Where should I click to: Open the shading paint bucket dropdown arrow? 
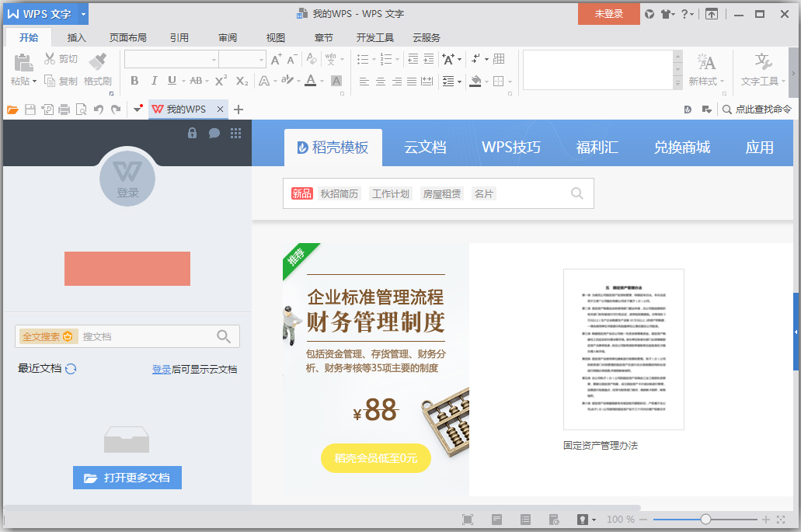(487, 82)
